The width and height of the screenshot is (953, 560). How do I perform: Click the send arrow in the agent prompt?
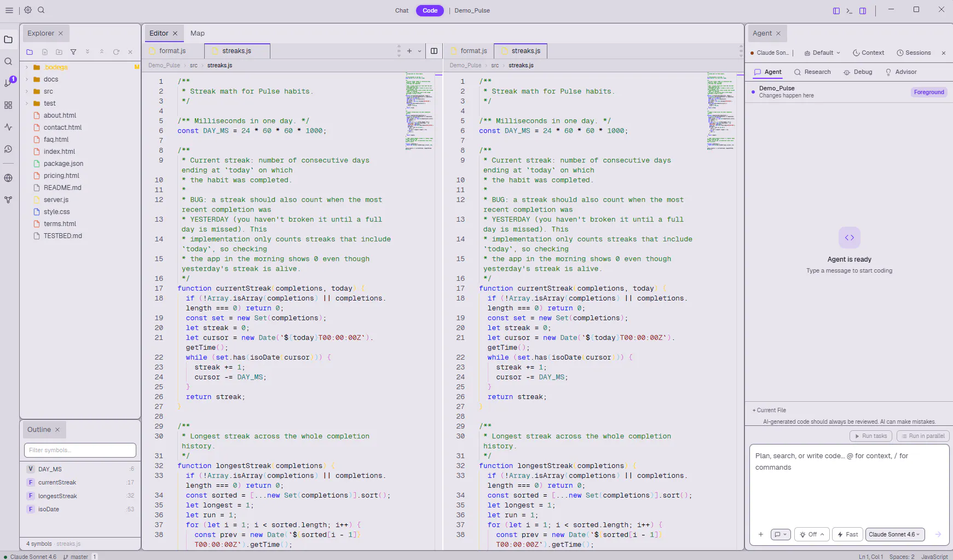point(938,534)
